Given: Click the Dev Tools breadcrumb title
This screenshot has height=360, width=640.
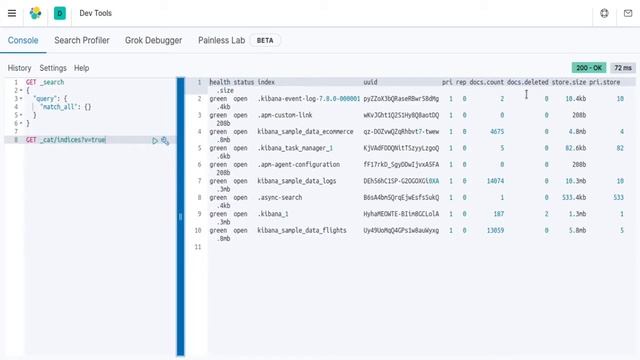Looking at the screenshot, I should (x=96, y=13).
